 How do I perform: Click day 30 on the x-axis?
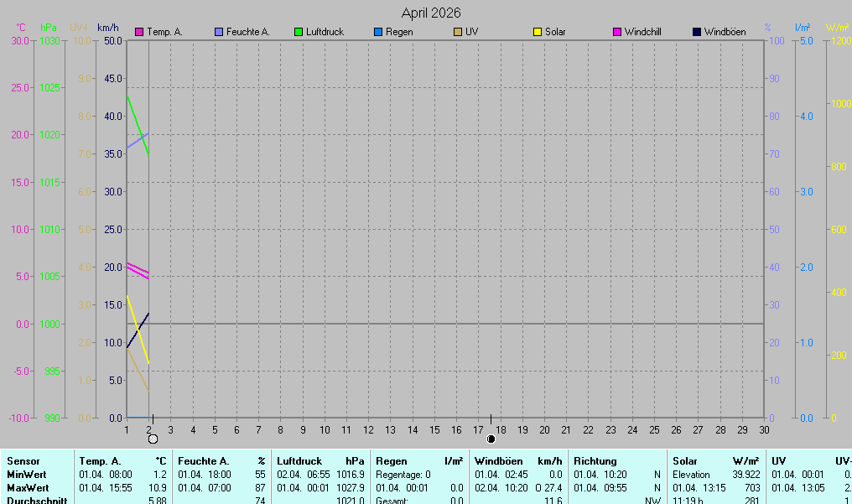763,429
